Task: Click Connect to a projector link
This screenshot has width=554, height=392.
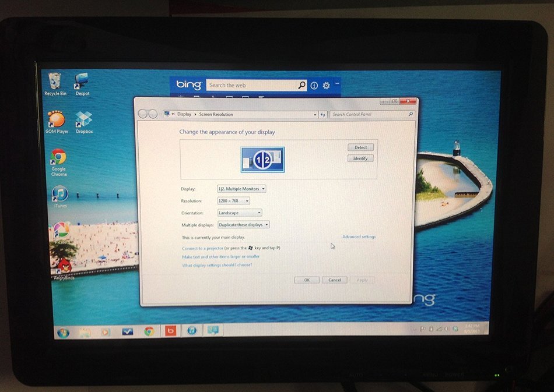Action: click(x=202, y=248)
